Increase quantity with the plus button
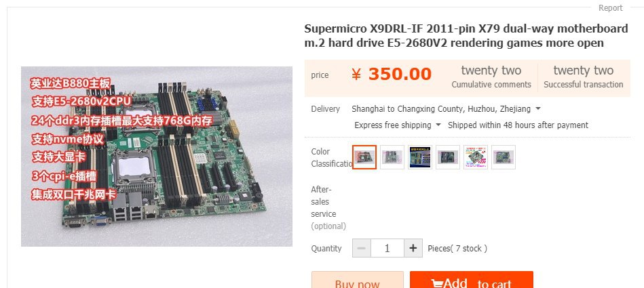Screen dimensions: 644x288 pos(413,248)
